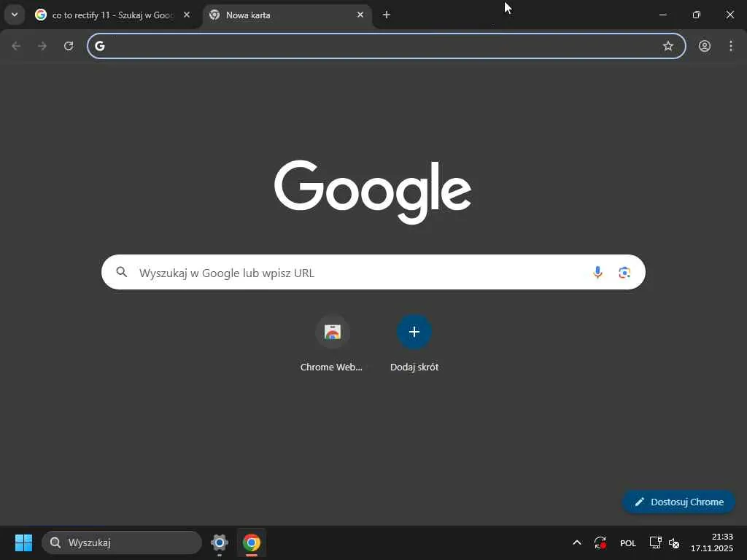
Task: Minimize the Chrome window
Action: (x=662, y=15)
